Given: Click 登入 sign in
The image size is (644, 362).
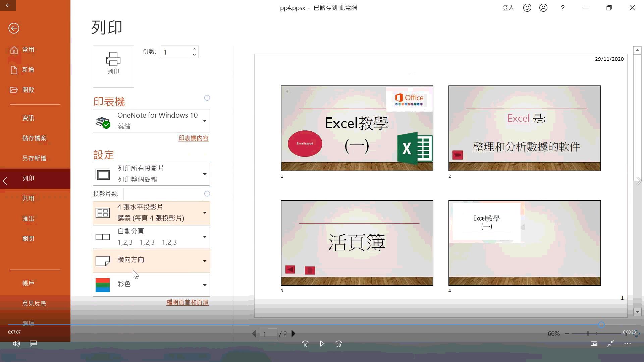Looking at the screenshot, I should 508,8.
